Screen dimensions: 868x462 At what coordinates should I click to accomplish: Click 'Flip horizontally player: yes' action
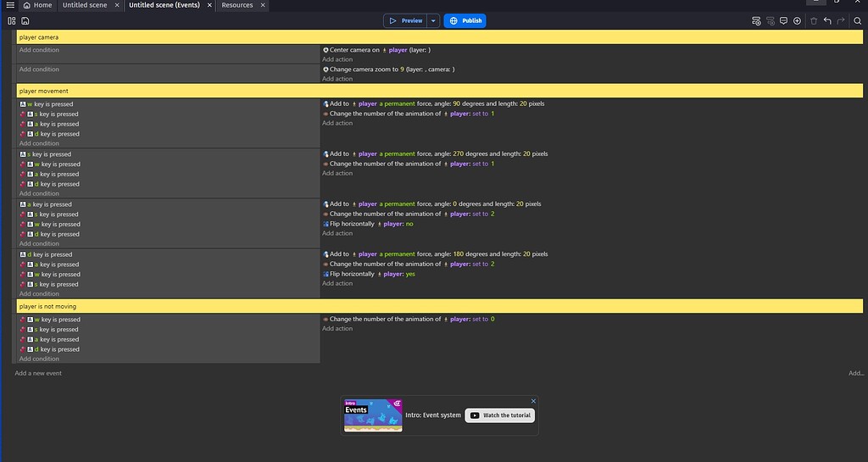pyautogui.click(x=369, y=275)
